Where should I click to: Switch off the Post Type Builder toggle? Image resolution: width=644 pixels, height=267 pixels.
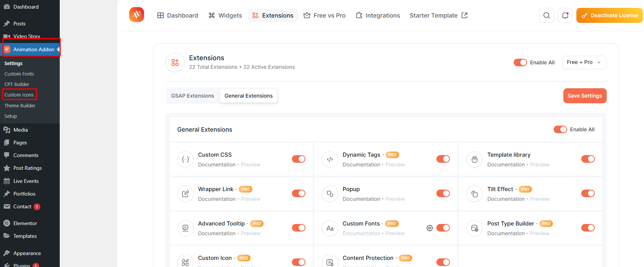[588, 228]
